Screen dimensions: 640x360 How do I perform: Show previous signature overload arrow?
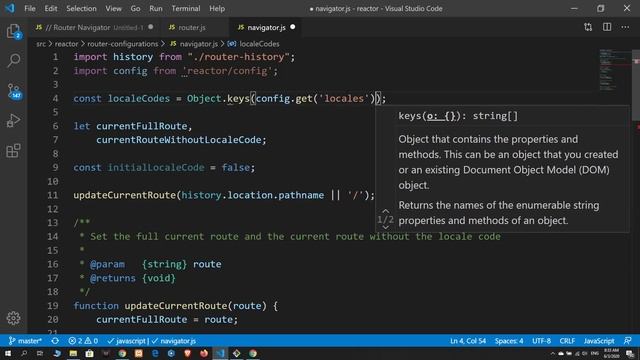point(385,211)
